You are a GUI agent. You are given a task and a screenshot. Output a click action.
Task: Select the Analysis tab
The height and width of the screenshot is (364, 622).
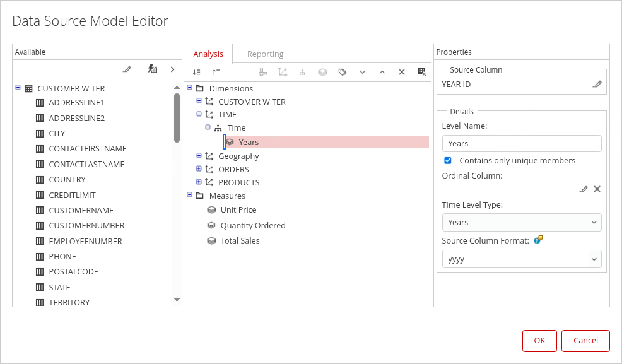click(208, 54)
